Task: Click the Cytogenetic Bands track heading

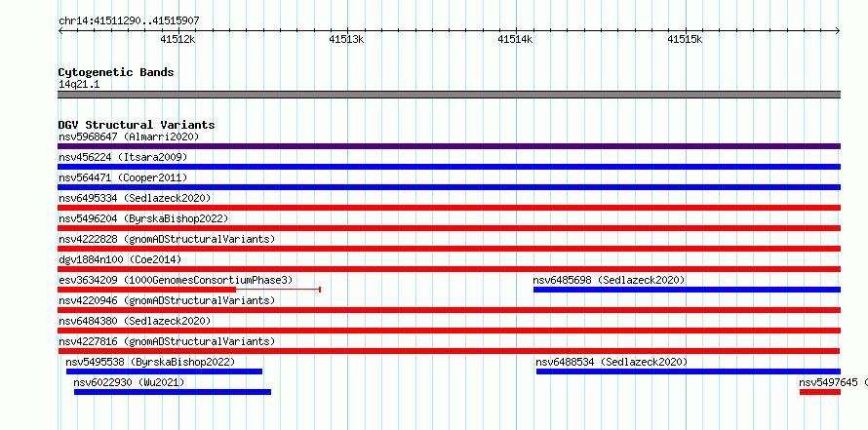Action: [116, 72]
